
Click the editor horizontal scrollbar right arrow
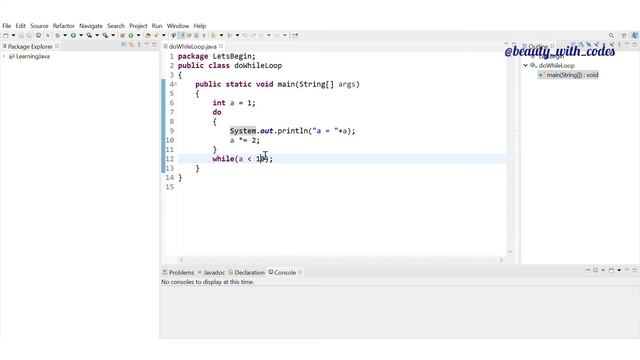(501, 260)
